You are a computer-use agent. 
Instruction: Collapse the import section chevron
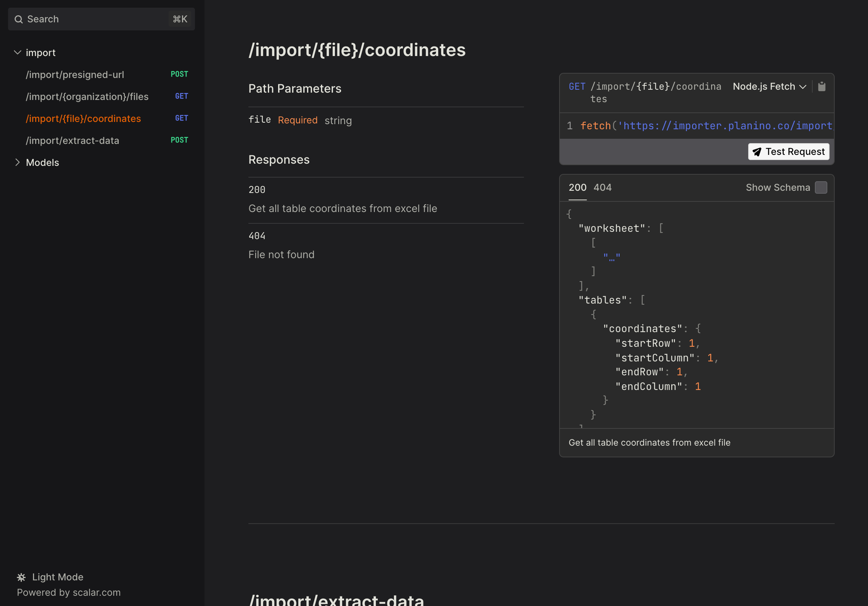17,52
